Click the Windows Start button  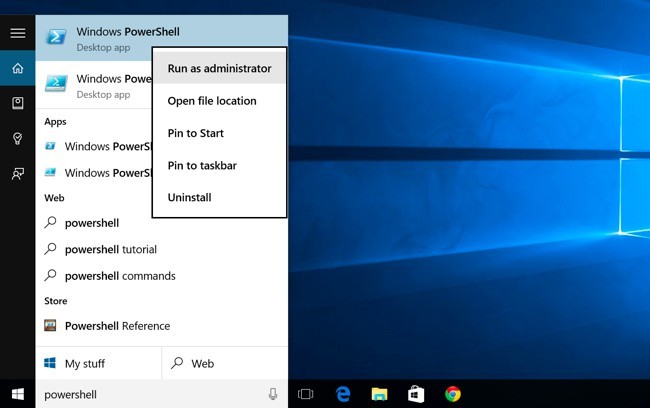17,395
